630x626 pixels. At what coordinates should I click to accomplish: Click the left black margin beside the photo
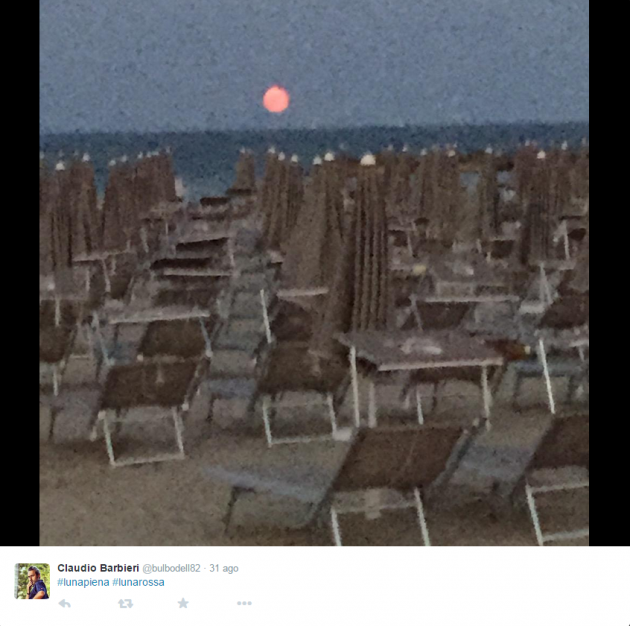(20, 273)
